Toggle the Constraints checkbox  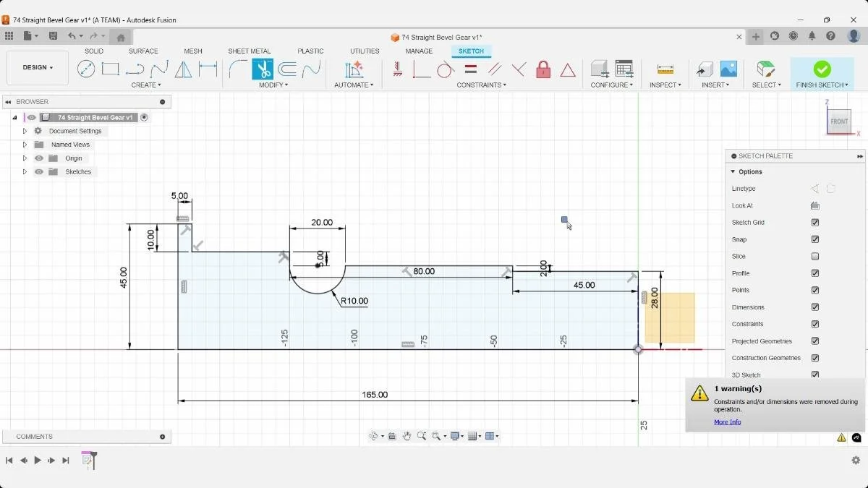point(815,324)
